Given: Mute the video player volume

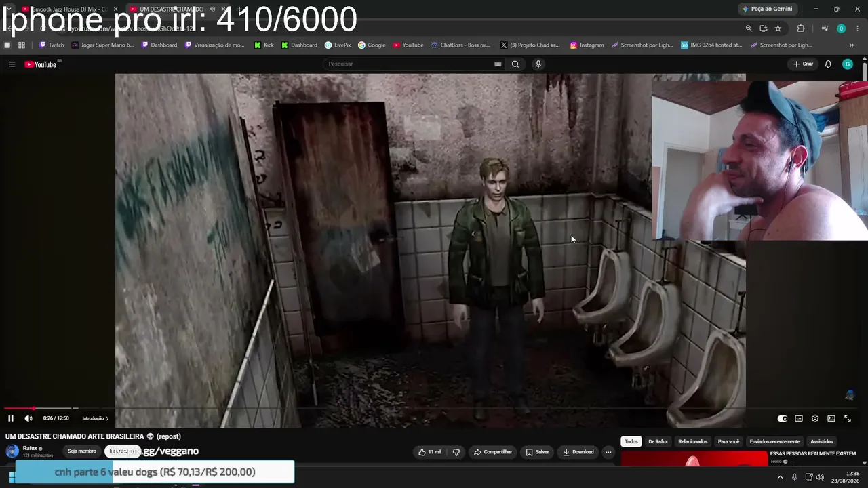Looking at the screenshot, I should coord(28,418).
